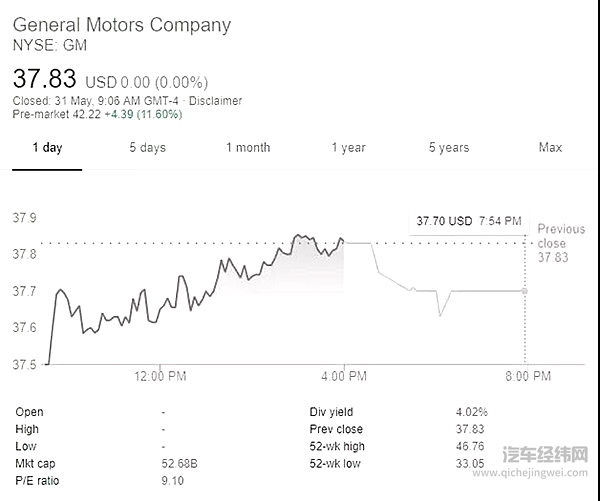Switch to the 5 years tab
Viewport: 600px width, 501px height.
[449, 148]
